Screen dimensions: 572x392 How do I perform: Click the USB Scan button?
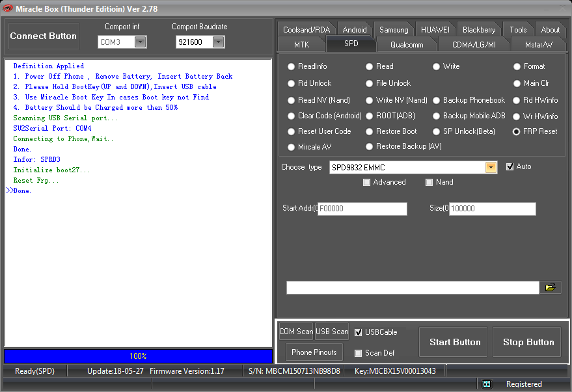332,332
